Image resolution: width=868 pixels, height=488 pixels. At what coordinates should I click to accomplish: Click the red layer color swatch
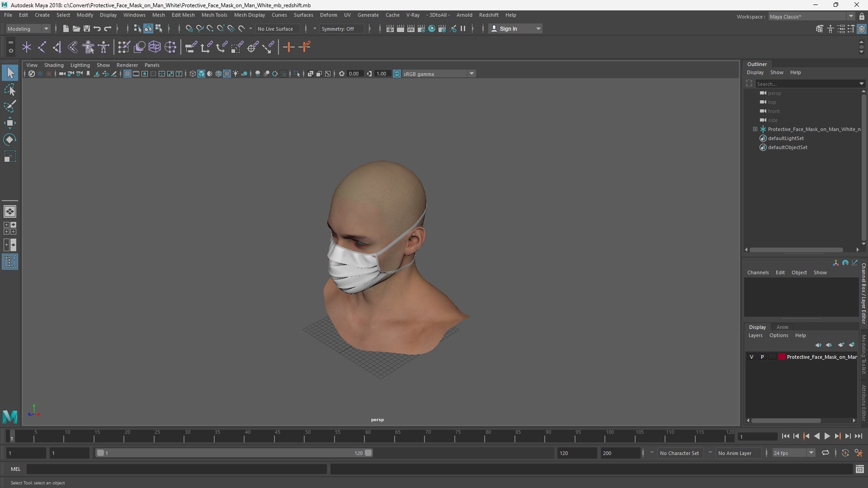pyautogui.click(x=782, y=357)
